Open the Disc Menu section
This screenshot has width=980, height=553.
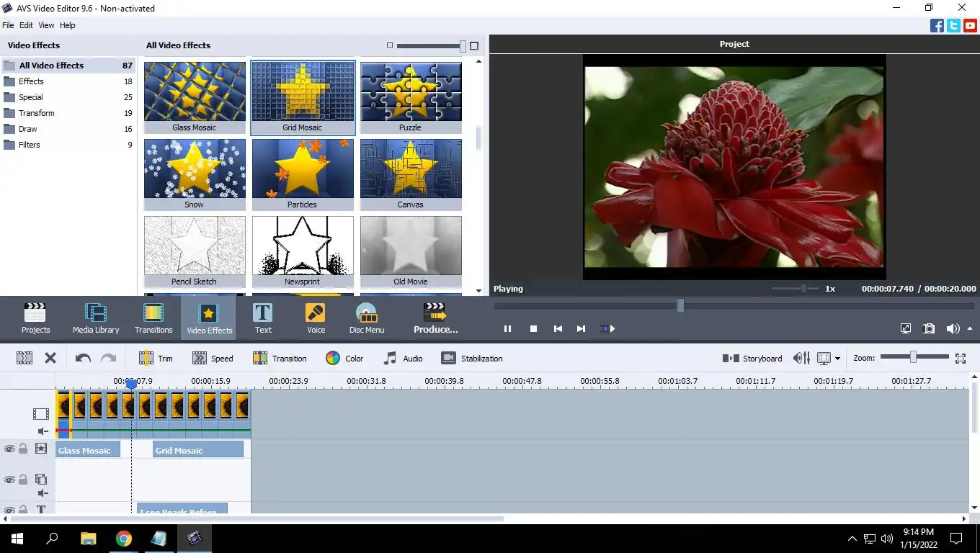[367, 318]
